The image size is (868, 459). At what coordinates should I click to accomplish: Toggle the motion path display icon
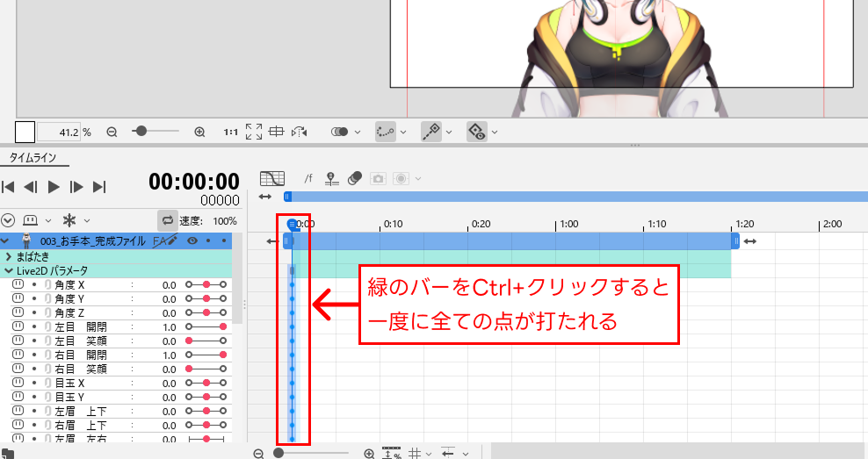pos(386,132)
